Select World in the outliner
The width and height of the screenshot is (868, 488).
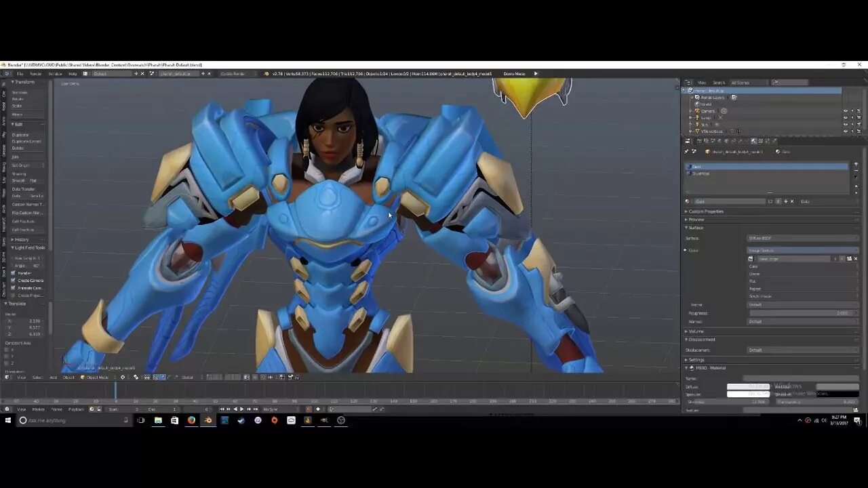coord(705,104)
